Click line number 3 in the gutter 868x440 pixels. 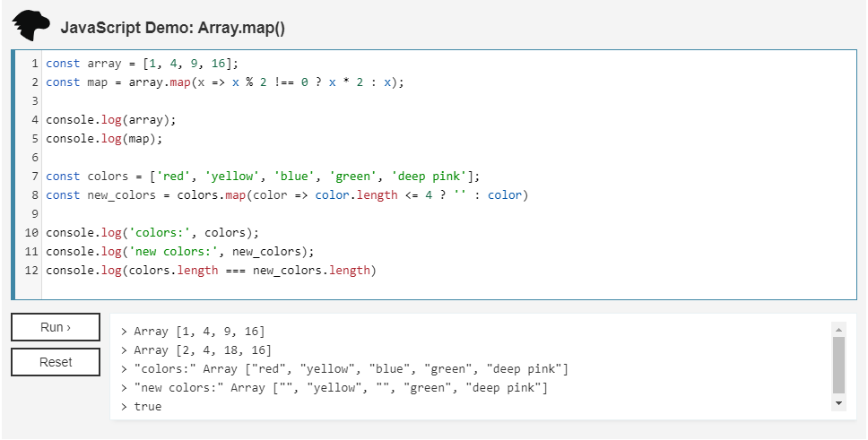35,101
